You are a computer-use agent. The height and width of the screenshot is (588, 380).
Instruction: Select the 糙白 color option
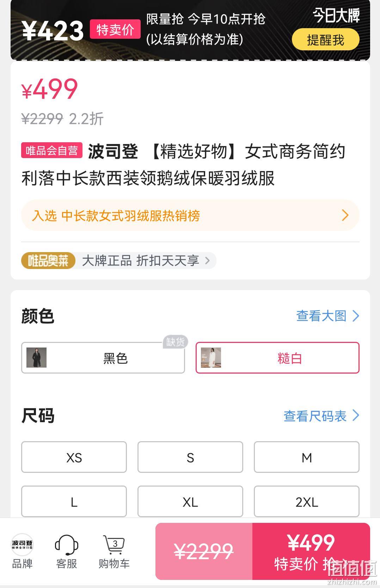(x=277, y=358)
